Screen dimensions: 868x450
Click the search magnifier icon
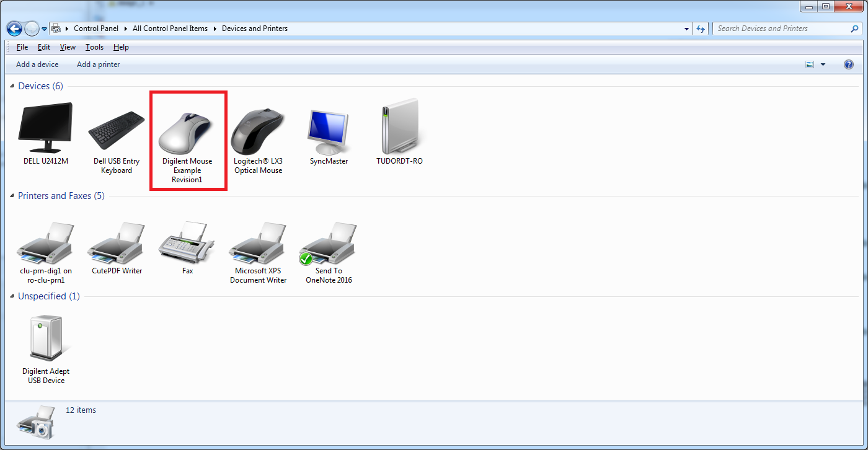pos(855,29)
